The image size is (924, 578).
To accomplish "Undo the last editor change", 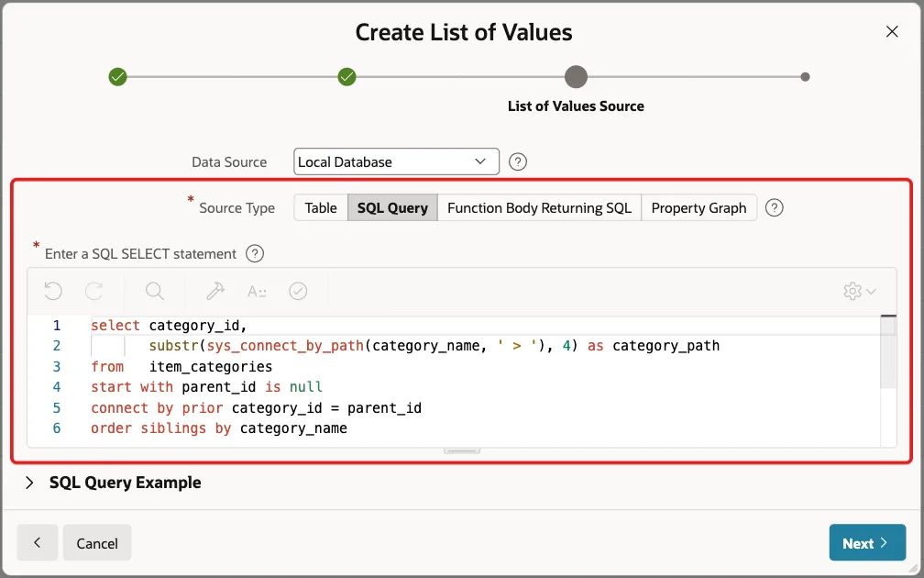I will 53,291.
